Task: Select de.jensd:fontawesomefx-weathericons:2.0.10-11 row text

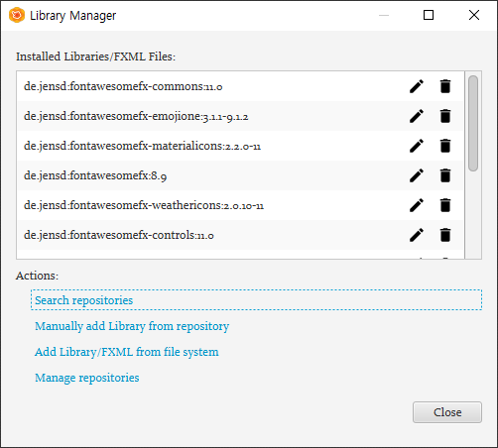Action: pos(144,205)
